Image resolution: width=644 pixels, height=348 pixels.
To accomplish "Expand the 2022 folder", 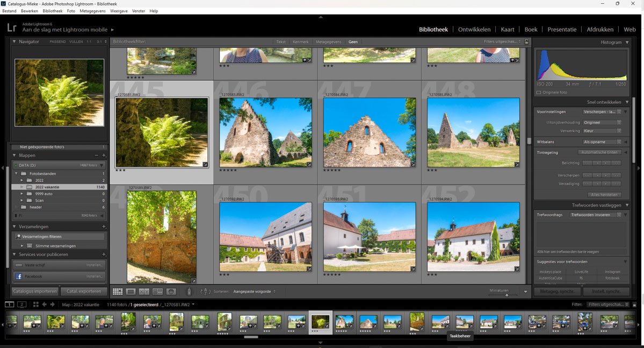I will point(22,180).
